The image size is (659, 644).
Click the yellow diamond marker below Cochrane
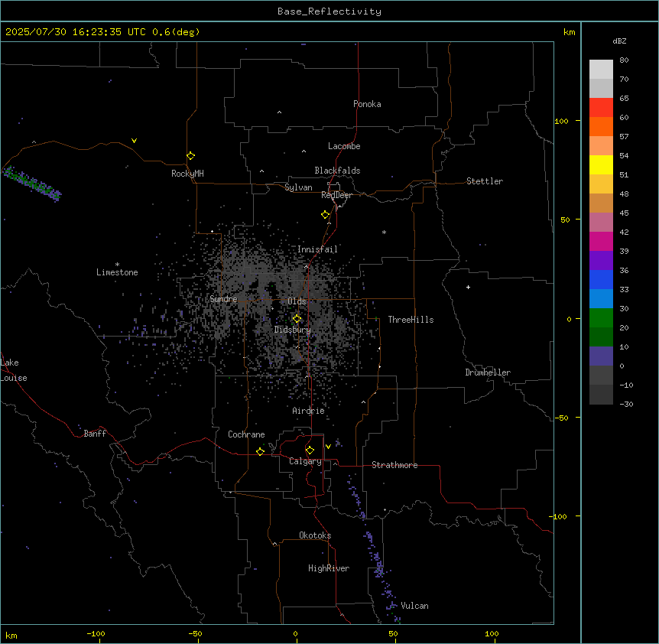click(x=260, y=451)
